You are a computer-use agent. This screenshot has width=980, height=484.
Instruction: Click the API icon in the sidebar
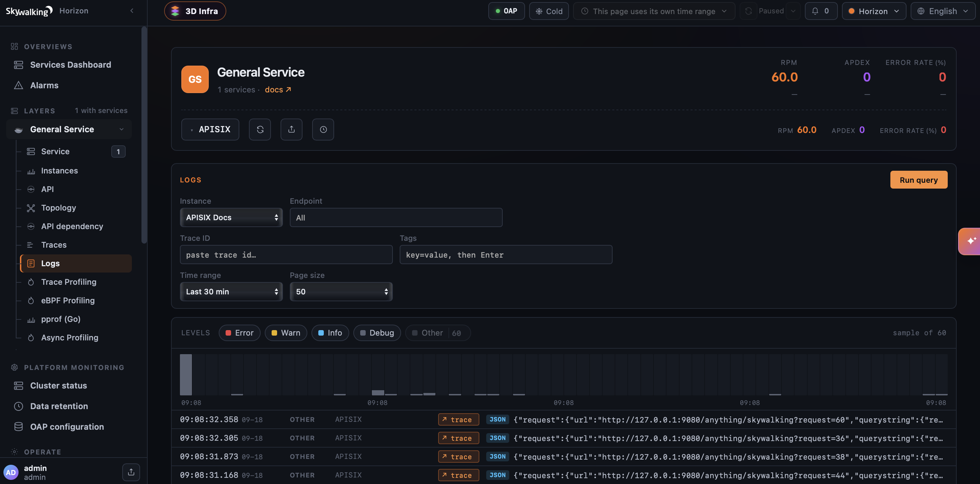[x=31, y=189]
